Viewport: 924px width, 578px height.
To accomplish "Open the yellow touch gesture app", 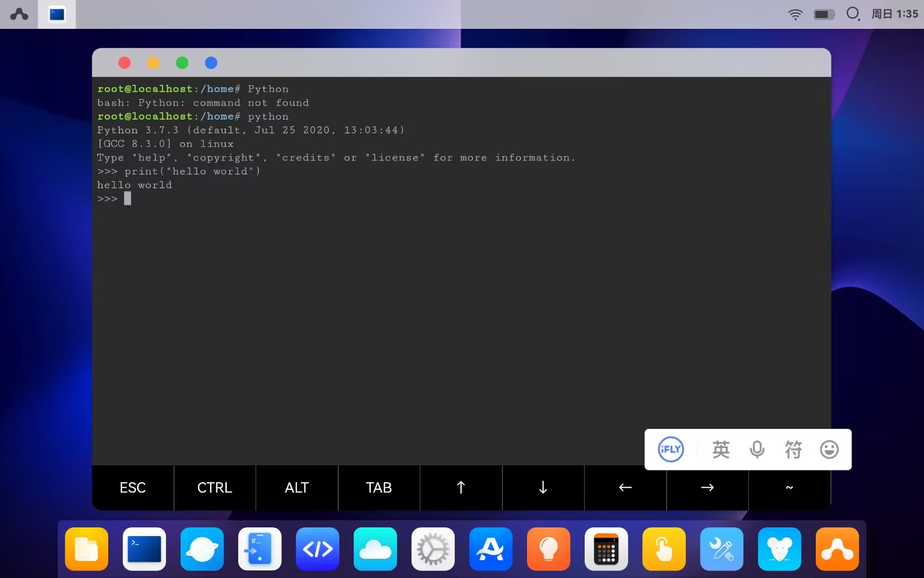I will pyautogui.click(x=664, y=549).
